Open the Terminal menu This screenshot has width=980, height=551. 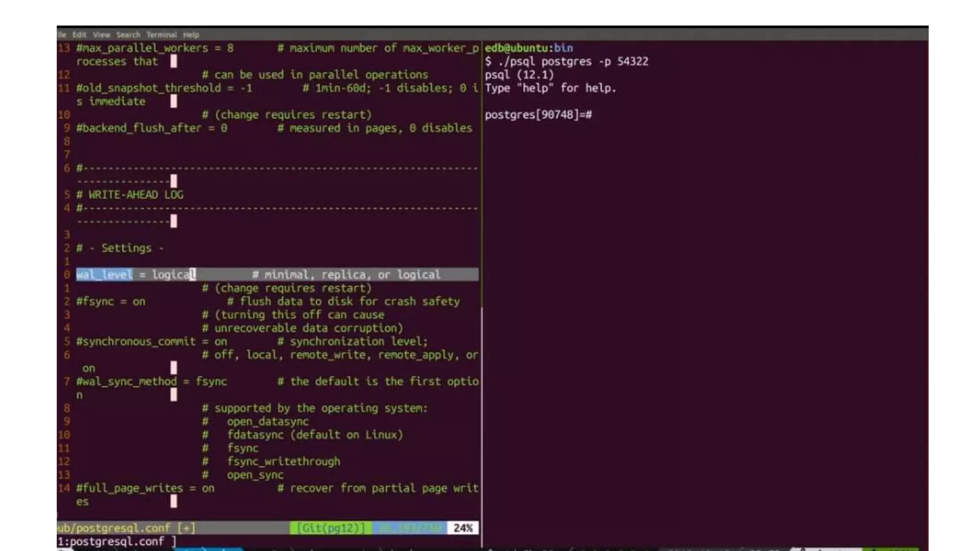click(161, 35)
